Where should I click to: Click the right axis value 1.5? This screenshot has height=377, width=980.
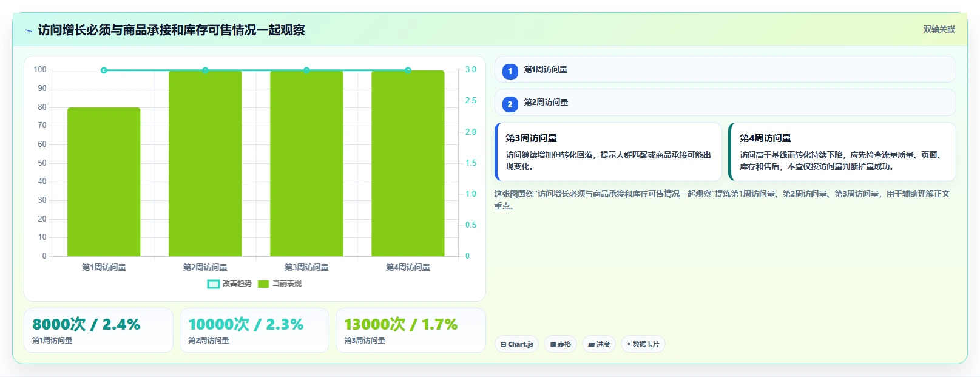coord(471,163)
